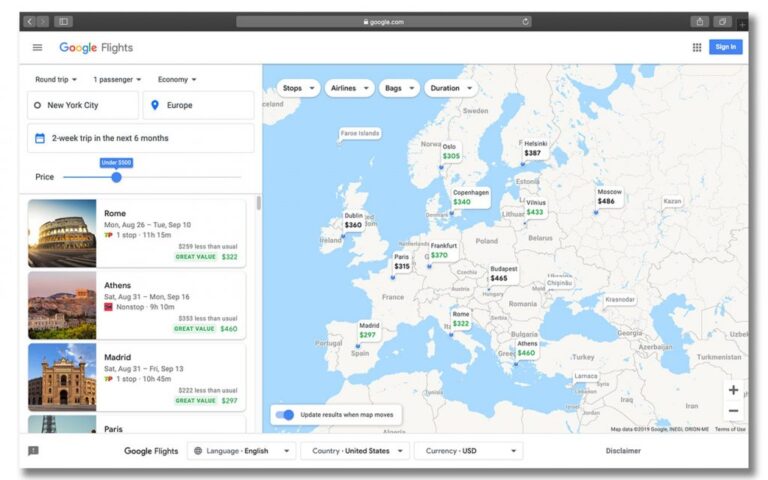Viewport: 768px width, 480px height.
Task: Go back with the browser back arrow
Action: (29, 22)
